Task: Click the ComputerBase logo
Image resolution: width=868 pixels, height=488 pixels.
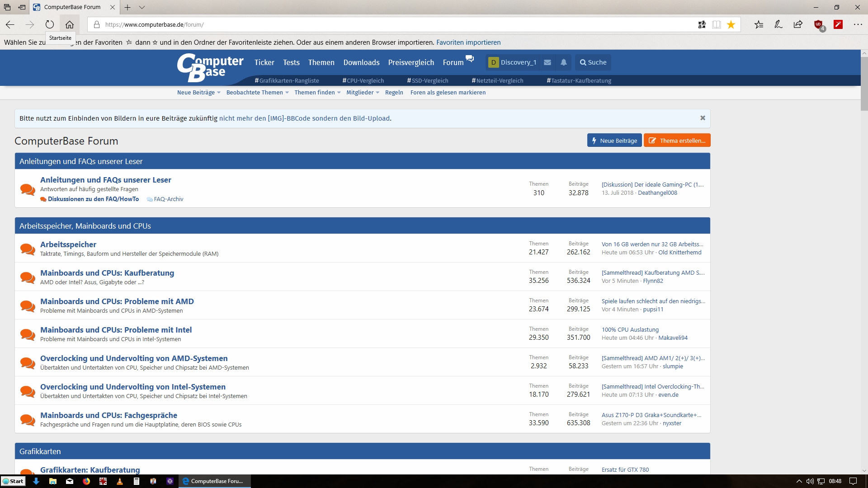Action: (210, 68)
